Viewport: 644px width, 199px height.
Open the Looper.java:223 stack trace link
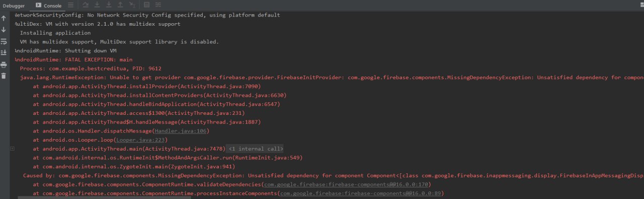click(x=140, y=140)
